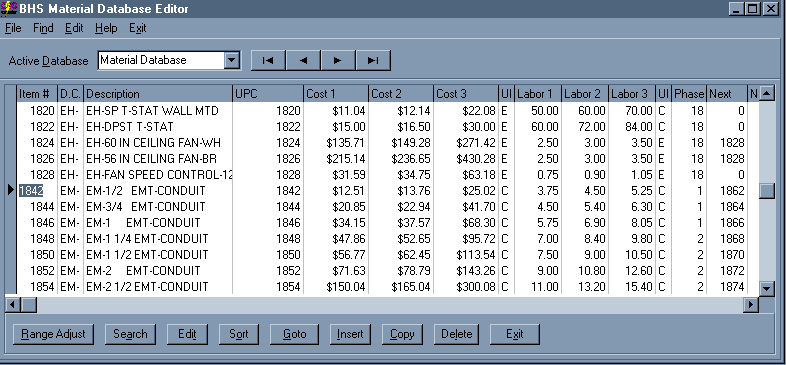Click Cost 1 value $135.71
Image resolution: width=786 pixels, height=365 pixels.
click(x=346, y=143)
